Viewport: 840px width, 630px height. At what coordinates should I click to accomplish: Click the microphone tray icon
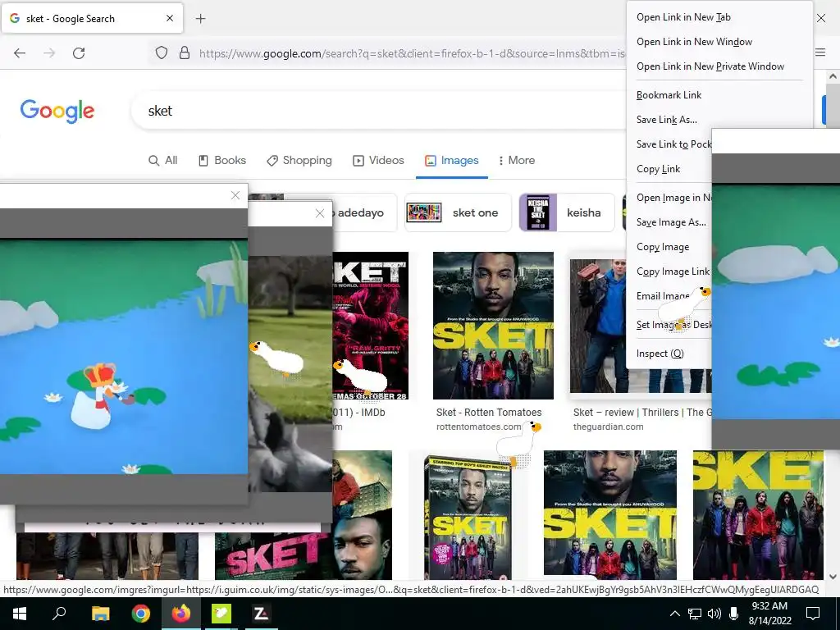(x=734, y=614)
